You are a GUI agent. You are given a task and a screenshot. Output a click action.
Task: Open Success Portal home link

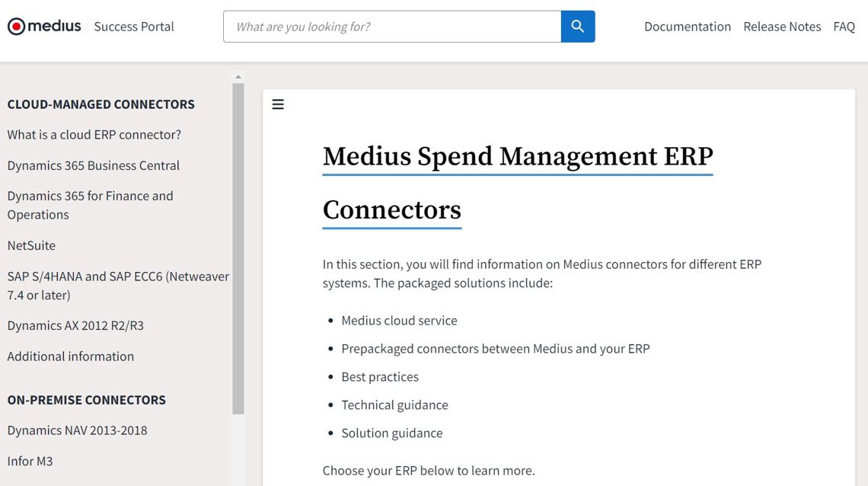click(x=134, y=27)
